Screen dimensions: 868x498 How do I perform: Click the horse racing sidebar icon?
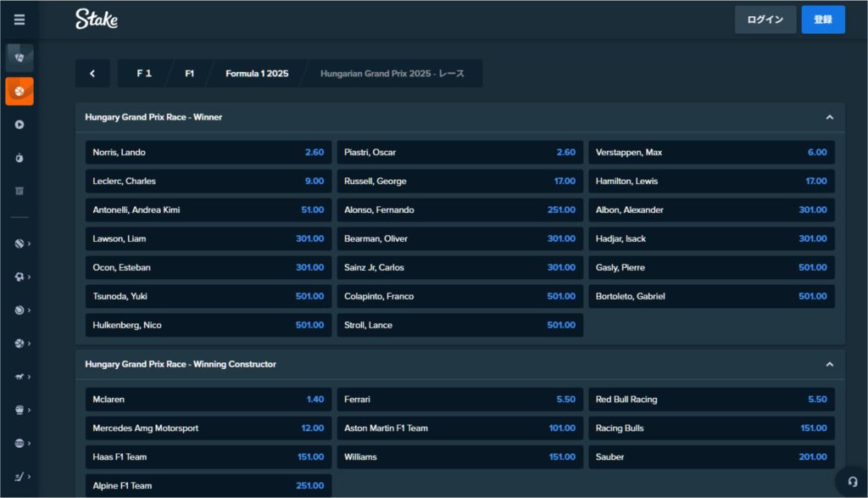[x=19, y=377]
